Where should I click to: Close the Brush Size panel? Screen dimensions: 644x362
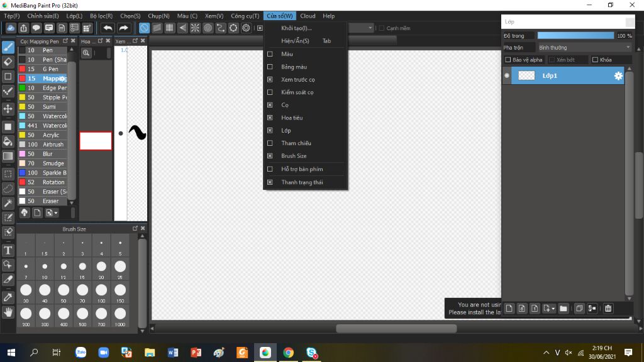pyautogui.click(x=143, y=228)
